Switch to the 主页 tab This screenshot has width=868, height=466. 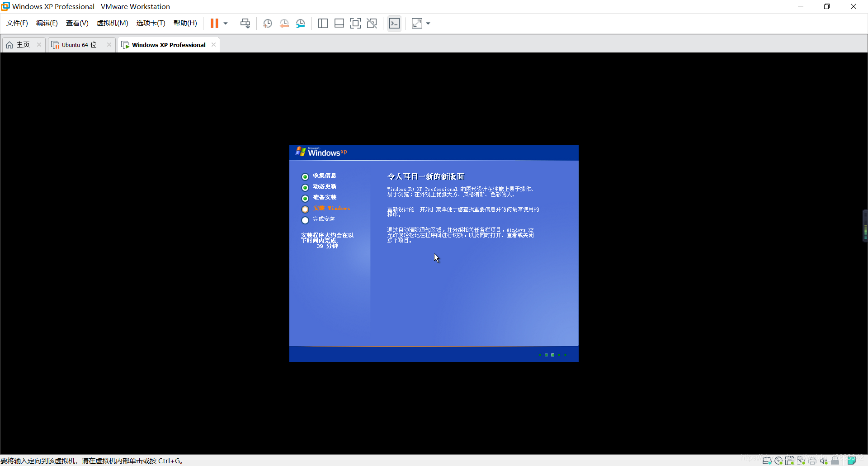tap(23, 45)
